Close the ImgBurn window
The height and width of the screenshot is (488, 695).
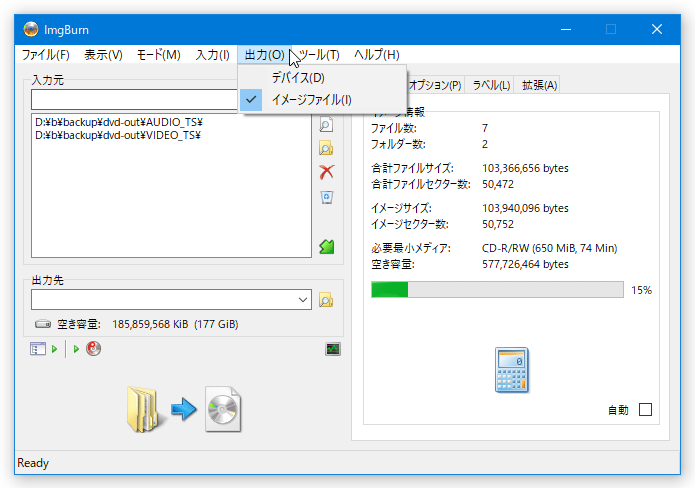point(657,29)
